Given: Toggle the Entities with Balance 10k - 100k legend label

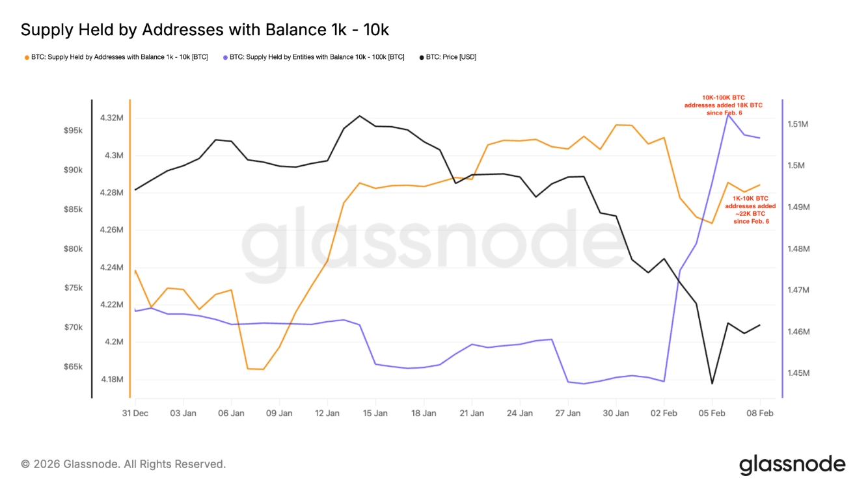Looking at the screenshot, I should point(317,57).
